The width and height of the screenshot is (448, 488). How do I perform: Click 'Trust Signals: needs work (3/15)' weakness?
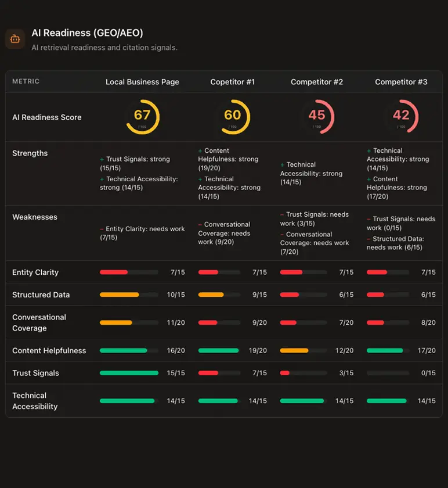click(x=315, y=219)
